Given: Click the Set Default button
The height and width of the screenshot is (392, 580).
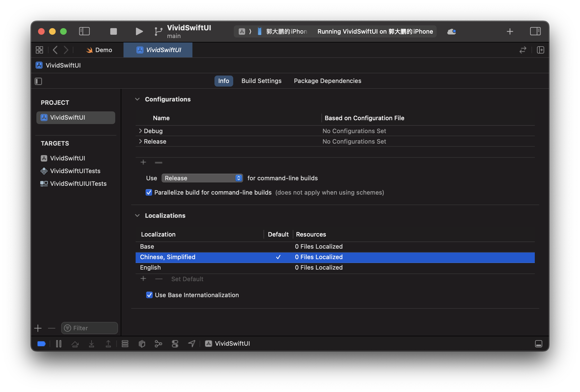Looking at the screenshot, I should click(x=187, y=279).
